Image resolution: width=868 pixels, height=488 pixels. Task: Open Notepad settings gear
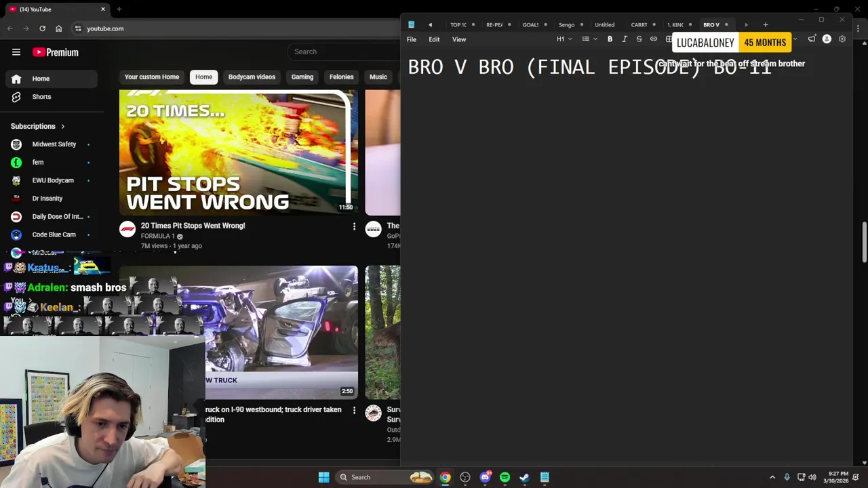[842, 39]
